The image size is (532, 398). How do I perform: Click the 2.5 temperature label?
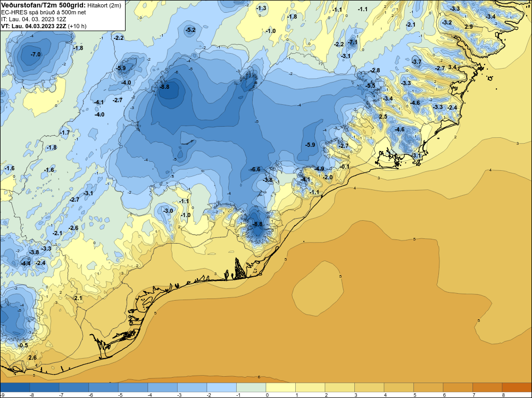point(383,117)
